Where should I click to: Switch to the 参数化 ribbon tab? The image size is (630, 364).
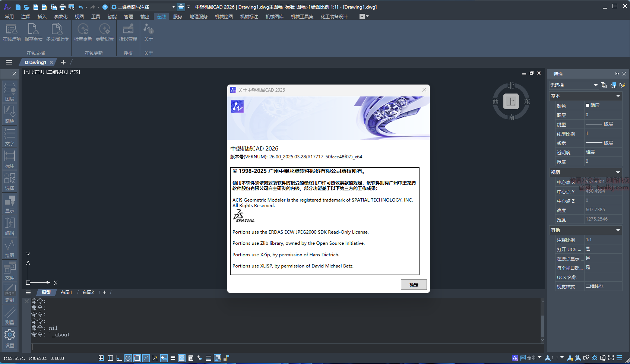(x=61, y=16)
